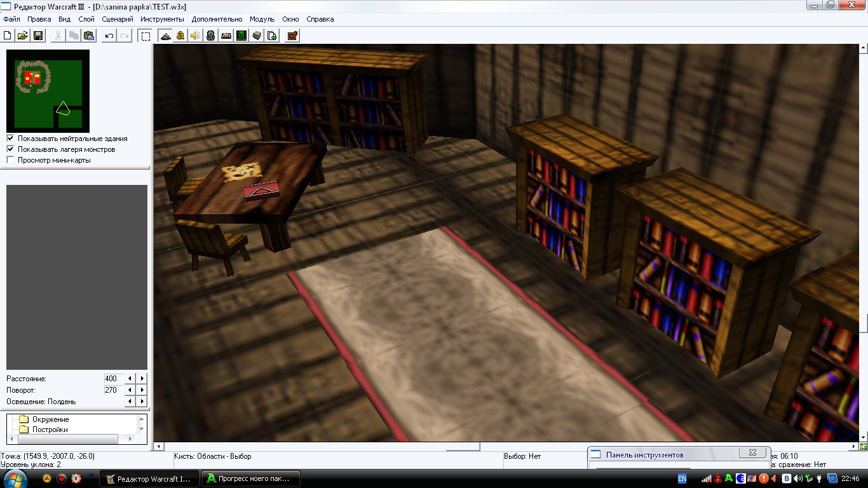Open the AI Editor green face icon
This screenshot has height=488, width=868.
click(241, 36)
